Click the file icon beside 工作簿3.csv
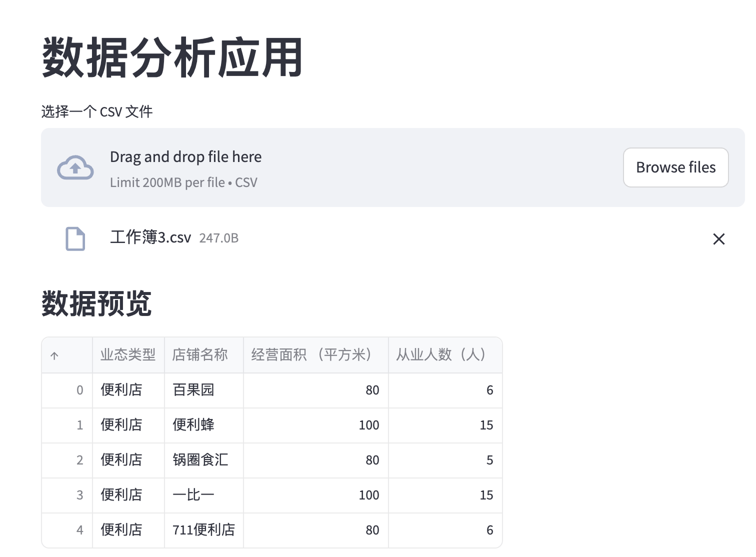The width and height of the screenshot is (756, 557). (x=75, y=238)
